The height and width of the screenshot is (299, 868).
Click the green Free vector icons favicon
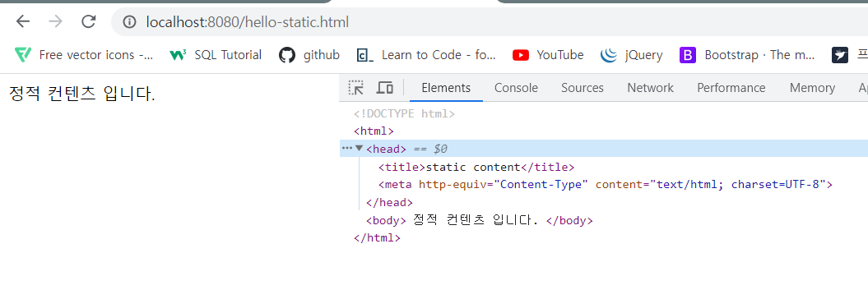[23, 55]
